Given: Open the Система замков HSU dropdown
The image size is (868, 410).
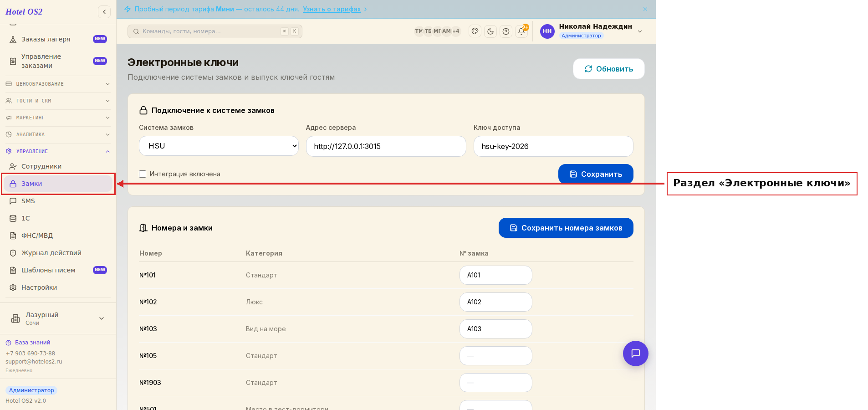Looking at the screenshot, I should pos(219,146).
